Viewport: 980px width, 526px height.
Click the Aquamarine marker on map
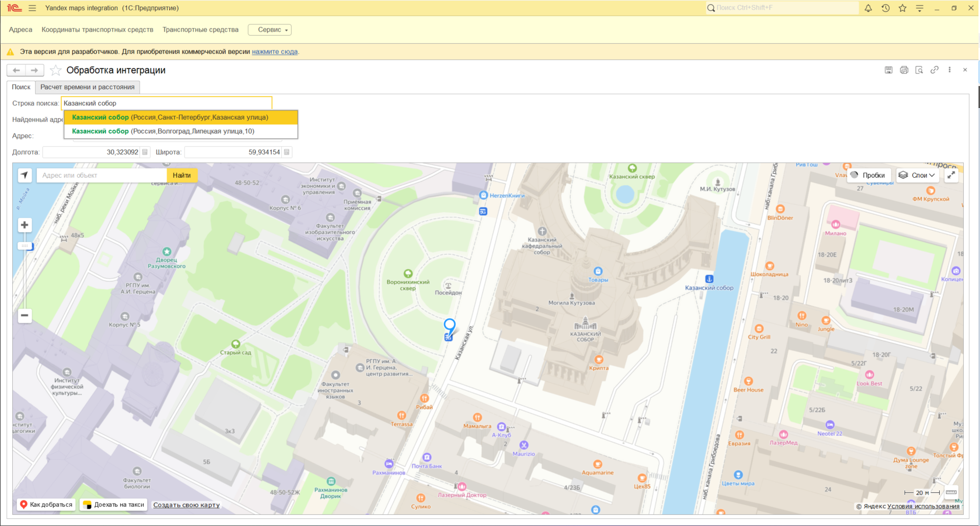tap(598, 464)
